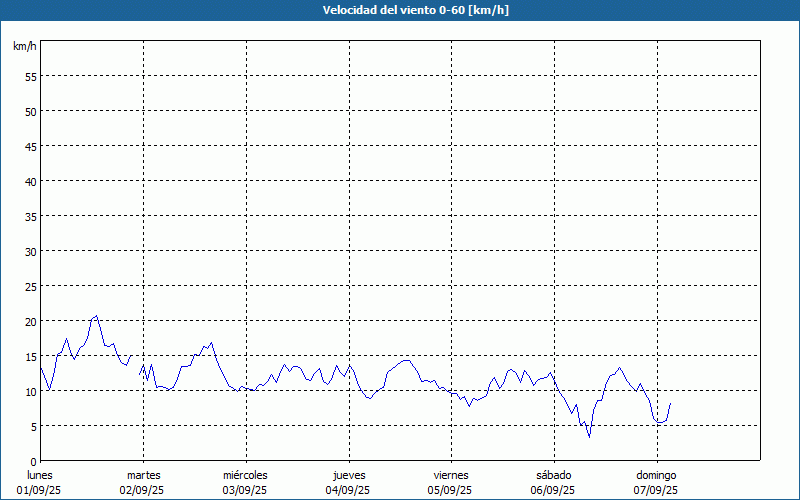The image size is (800, 500).
Task: Select the 55 y-axis value
Action: click(x=31, y=77)
